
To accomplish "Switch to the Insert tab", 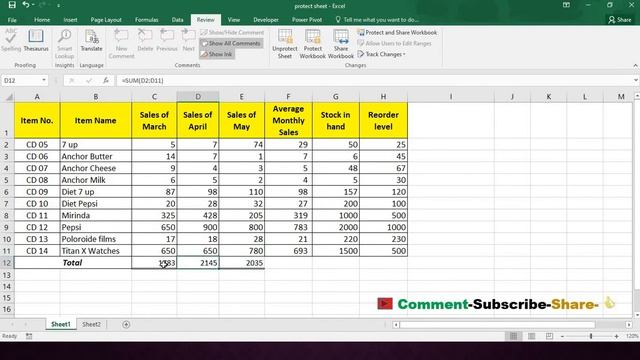I will pyautogui.click(x=70, y=20).
